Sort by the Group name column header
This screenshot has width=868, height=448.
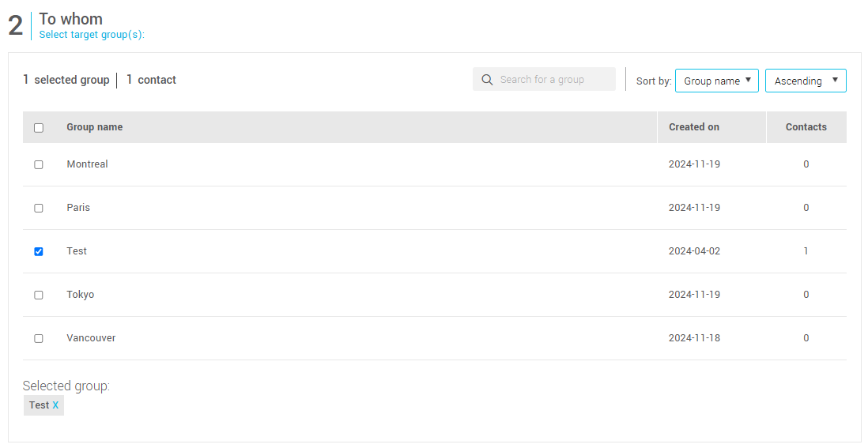click(x=95, y=127)
